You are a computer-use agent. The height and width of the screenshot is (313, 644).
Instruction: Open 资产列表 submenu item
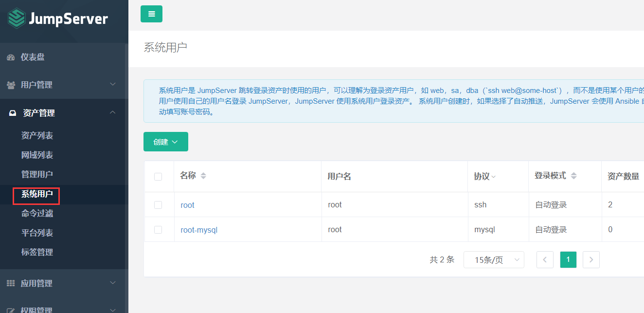[x=37, y=135]
